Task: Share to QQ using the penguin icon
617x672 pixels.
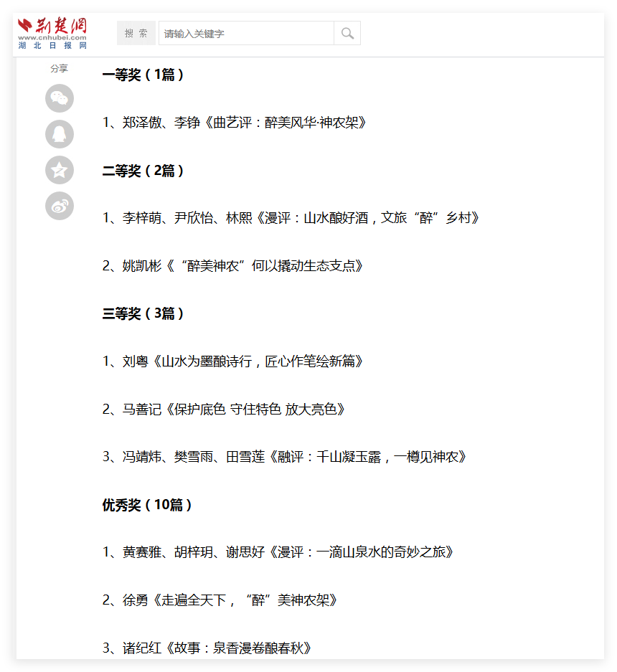Action: [x=60, y=134]
